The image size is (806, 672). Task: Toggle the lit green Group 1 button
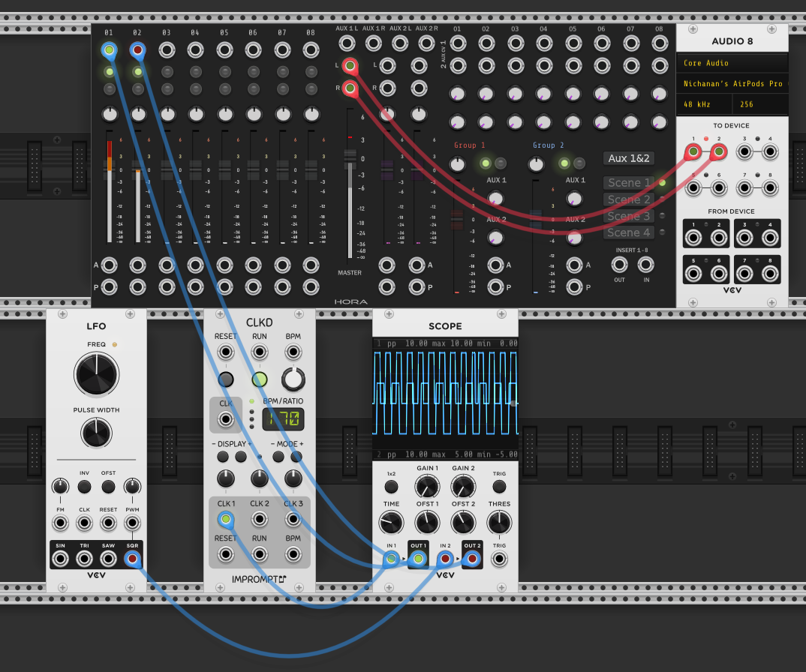[486, 163]
